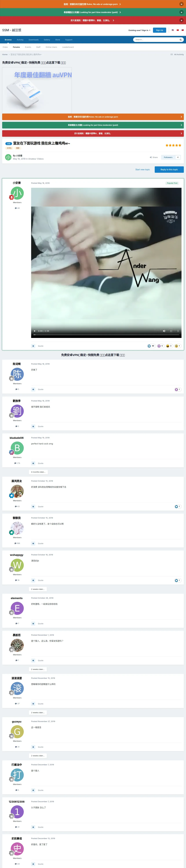Click the Popular Post badge

pyautogui.click(x=172, y=183)
